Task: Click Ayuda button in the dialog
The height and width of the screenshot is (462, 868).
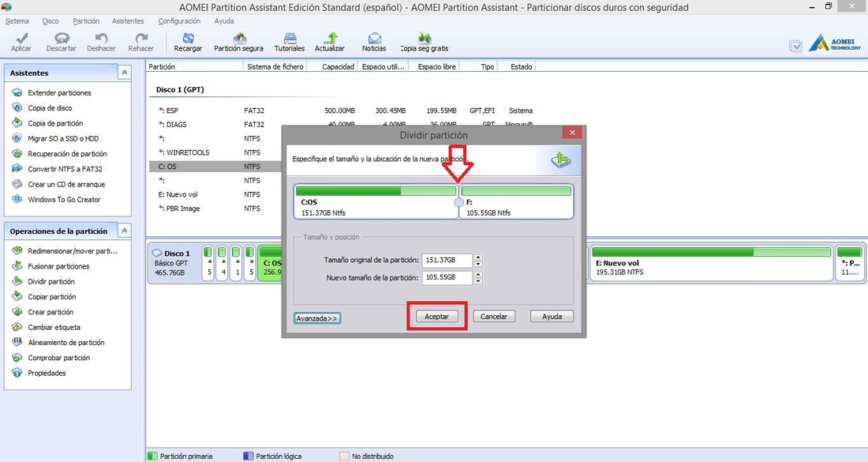Action: pos(552,317)
